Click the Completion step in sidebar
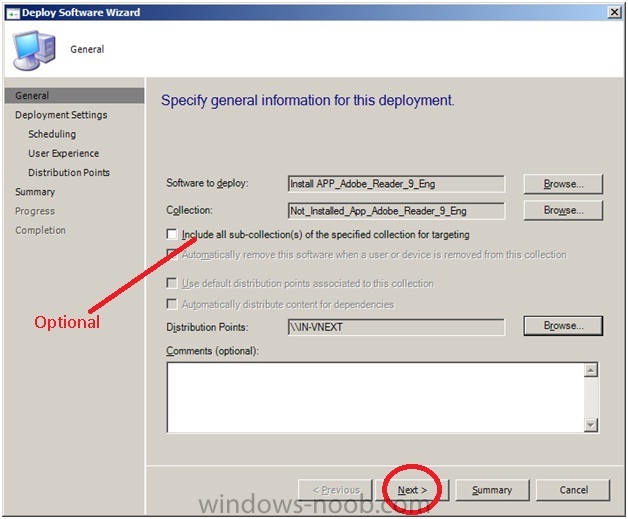Image resolution: width=628 pixels, height=519 pixels. [40, 230]
